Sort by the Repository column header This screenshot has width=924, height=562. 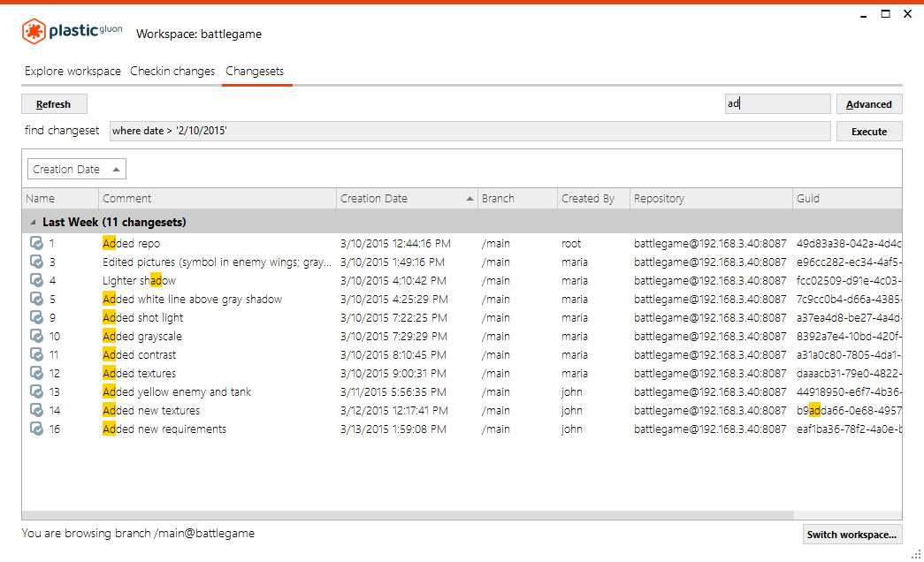click(711, 199)
